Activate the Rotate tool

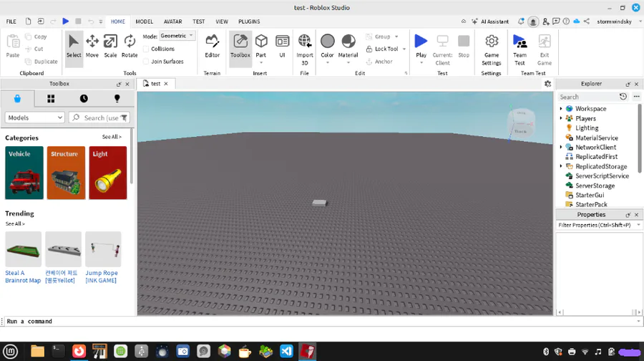130,46
